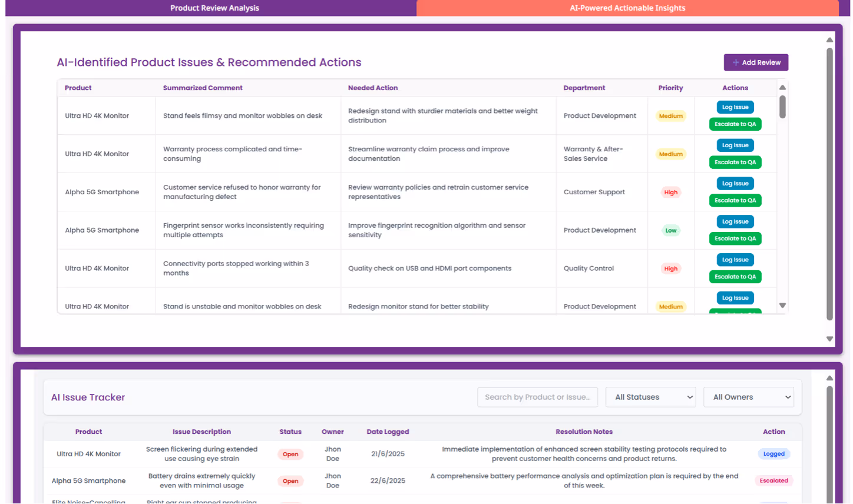Image resolution: width=853 pixels, height=504 pixels.
Task: Click the Search by Product or Issue field
Action: [x=537, y=397]
